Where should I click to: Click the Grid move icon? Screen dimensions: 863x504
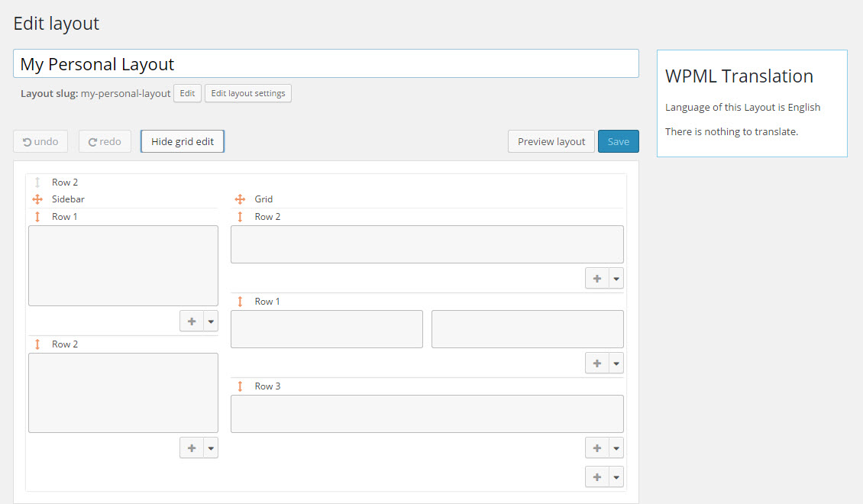(238, 199)
